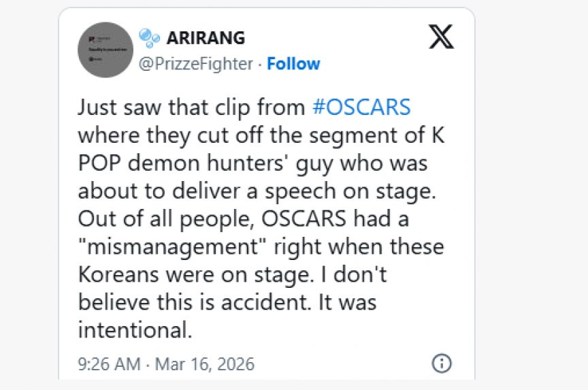
Task: Click the line "Koreans were on stage. I don't"
Action: click(242, 274)
